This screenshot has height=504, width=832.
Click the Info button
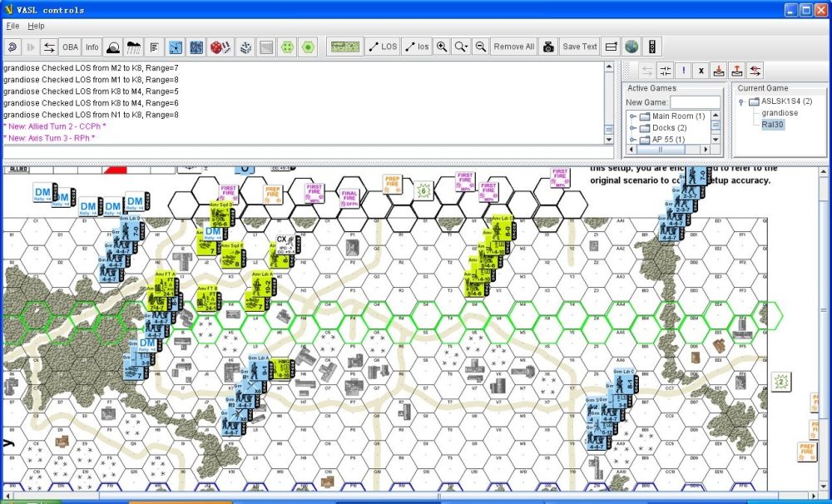tap(92, 47)
